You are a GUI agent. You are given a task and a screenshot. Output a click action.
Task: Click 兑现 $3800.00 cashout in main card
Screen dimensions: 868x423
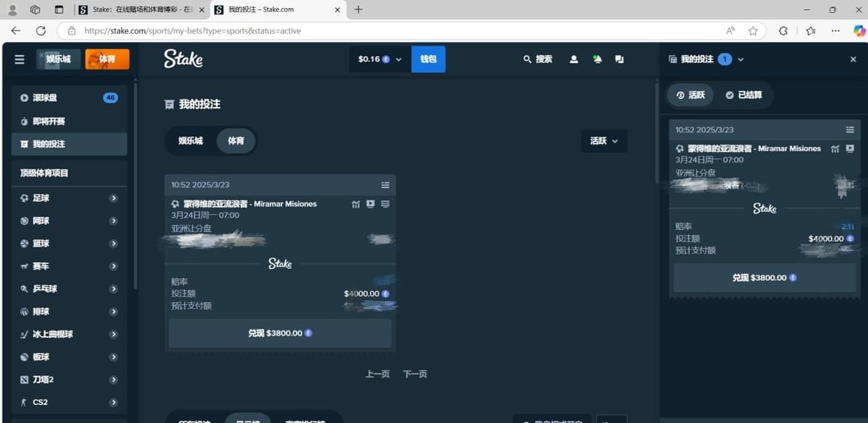(280, 333)
